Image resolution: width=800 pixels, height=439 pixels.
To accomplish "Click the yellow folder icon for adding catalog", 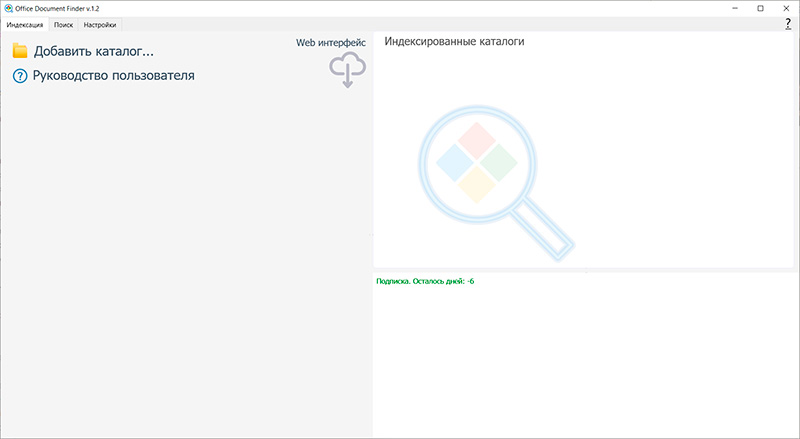I will [x=20, y=51].
